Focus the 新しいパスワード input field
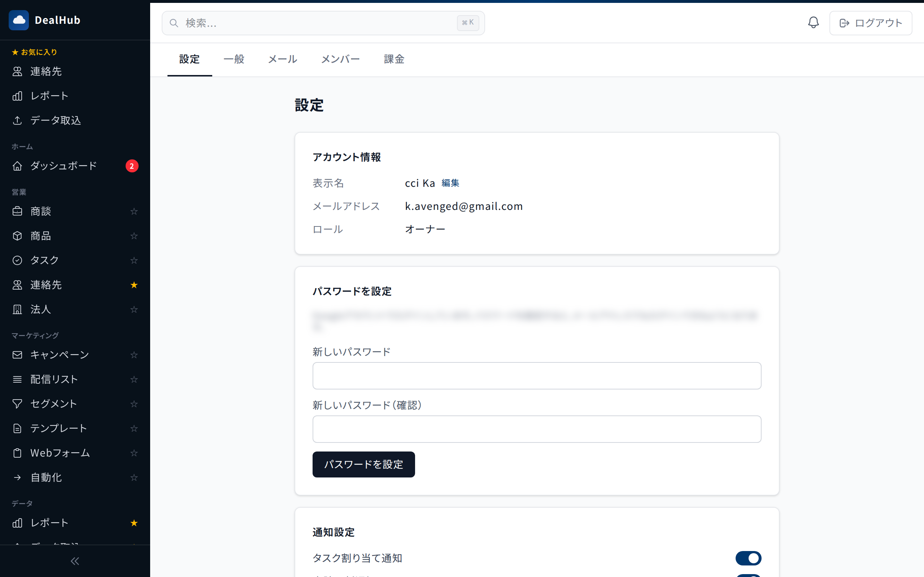 536,376
